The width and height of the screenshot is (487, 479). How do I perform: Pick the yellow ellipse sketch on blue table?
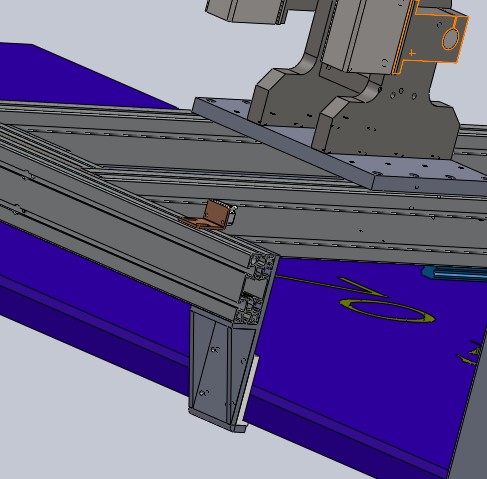(x=388, y=311)
